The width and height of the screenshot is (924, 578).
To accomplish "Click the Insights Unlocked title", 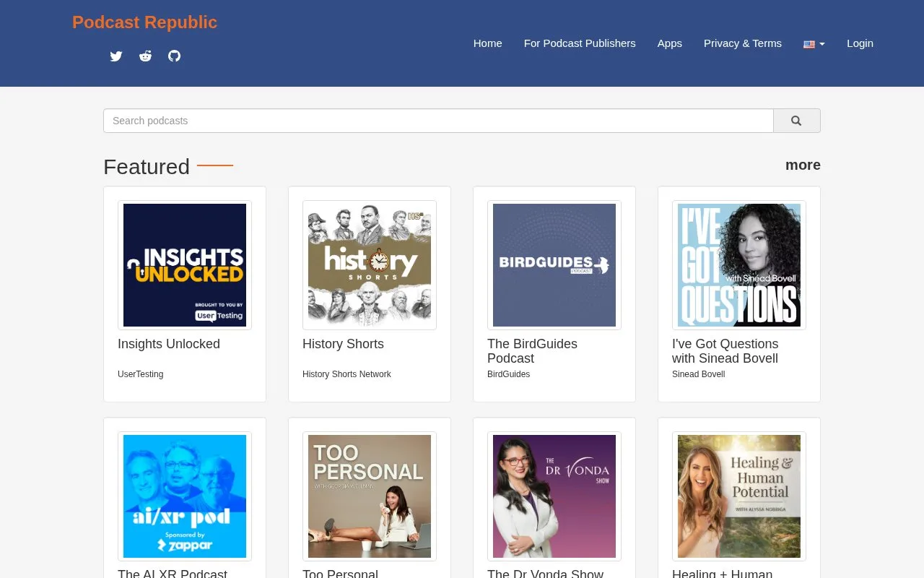I will pos(169,344).
